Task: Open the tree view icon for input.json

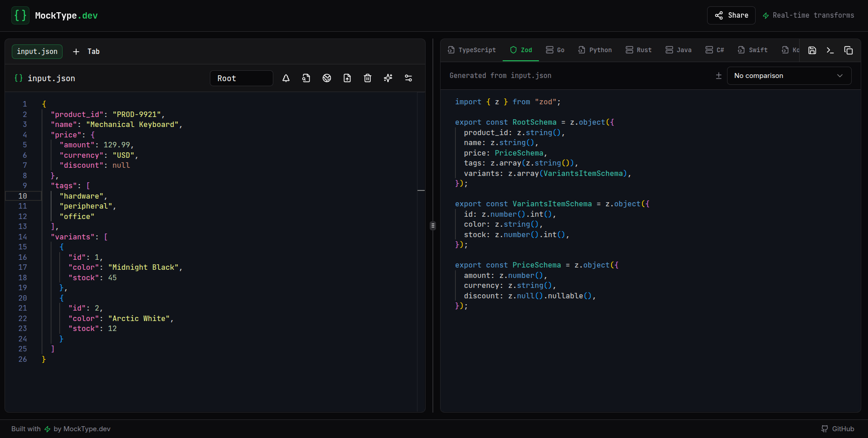Action: click(286, 78)
